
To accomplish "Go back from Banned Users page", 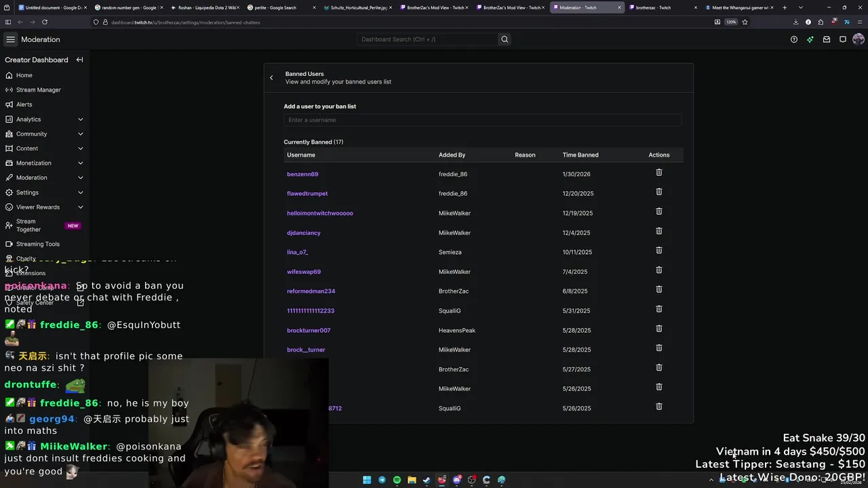I will (x=271, y=78).
